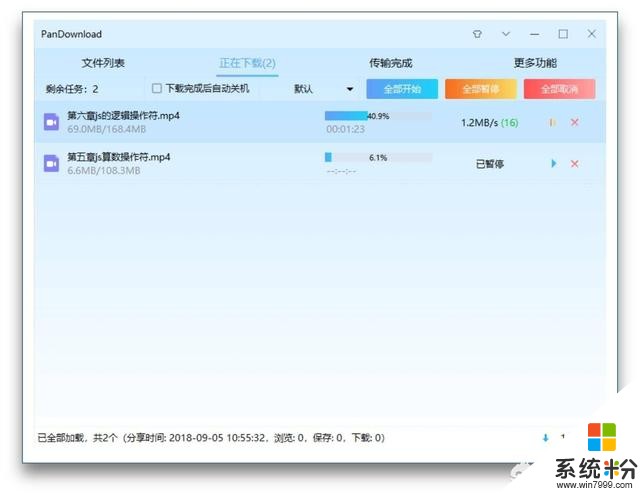Cancel the 第五章js算数操作符.mp4 download
The height and width of the screenshot is (496, 640).
pyautogui.click(x=574, y=164)
